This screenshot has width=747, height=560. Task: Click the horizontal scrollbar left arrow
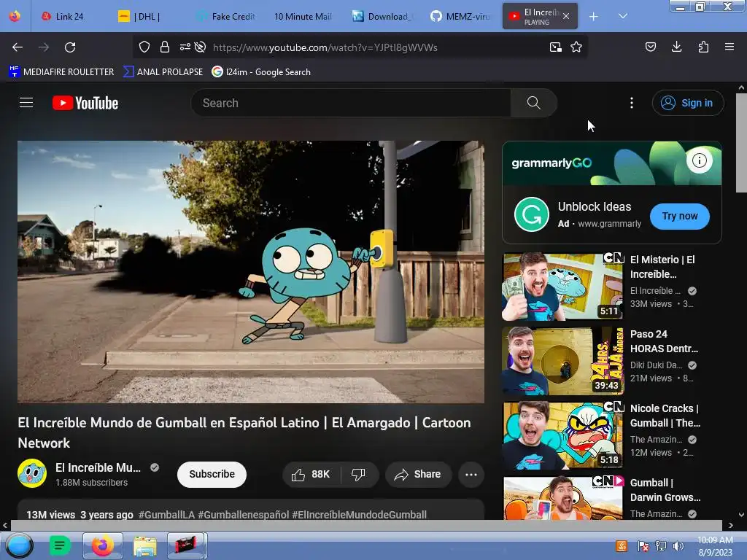coord(5,525)
